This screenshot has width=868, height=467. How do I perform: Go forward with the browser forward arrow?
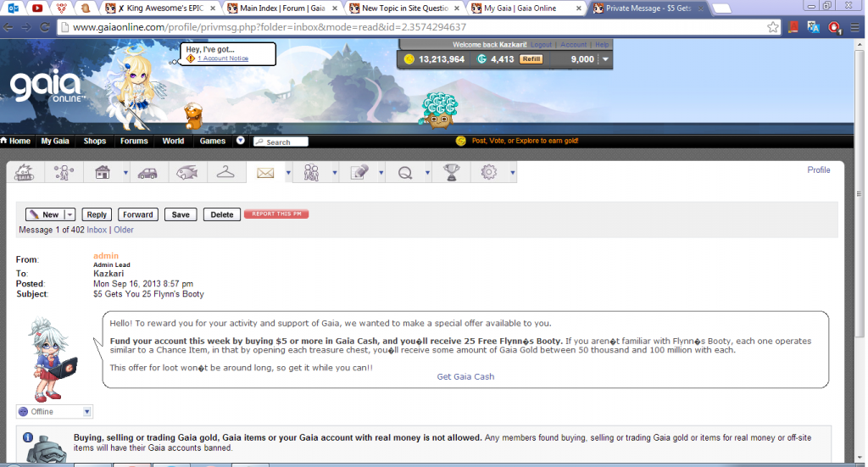pos(26,27)
